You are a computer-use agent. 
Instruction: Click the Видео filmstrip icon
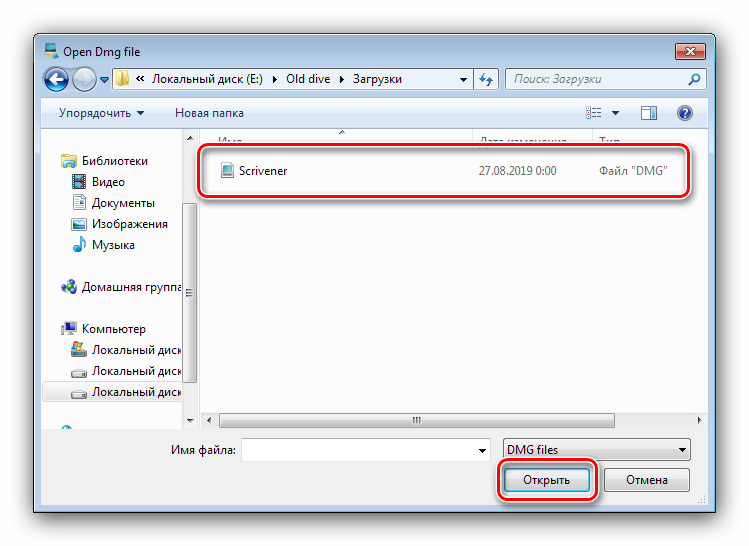pos(79,182)
